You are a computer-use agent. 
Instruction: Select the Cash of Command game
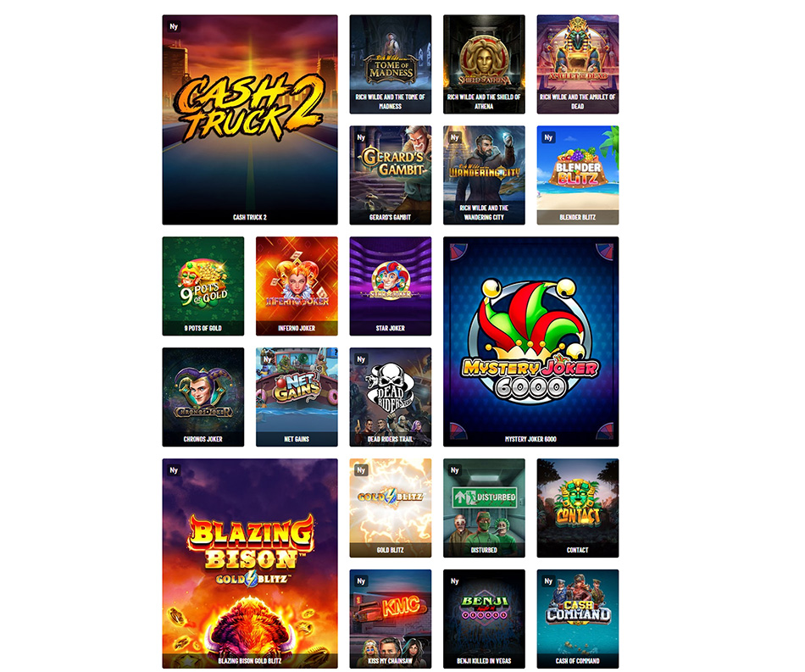[x=578, y=619]
